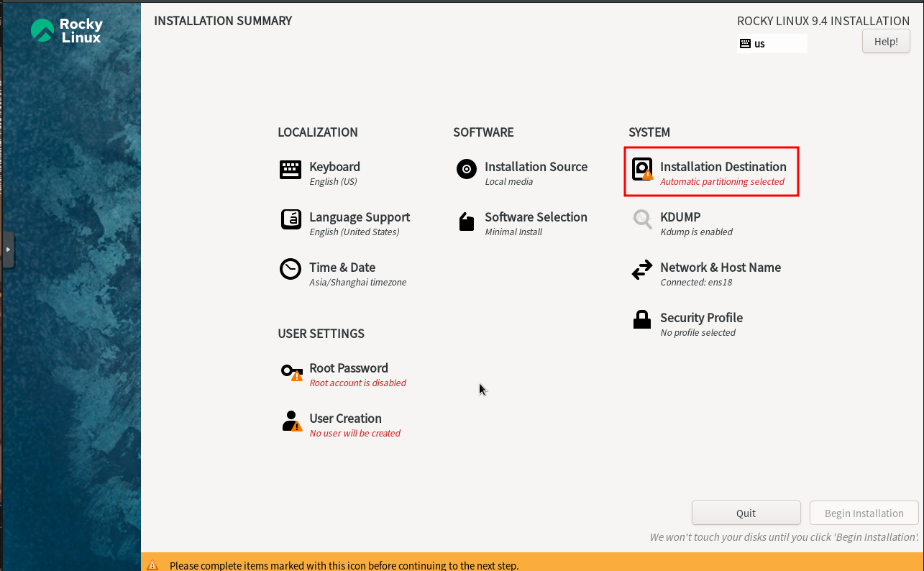The height and width of the screenshot is (571, 924).
Task: Click the Installation Source disc icon
Action: tap(467, 170)
